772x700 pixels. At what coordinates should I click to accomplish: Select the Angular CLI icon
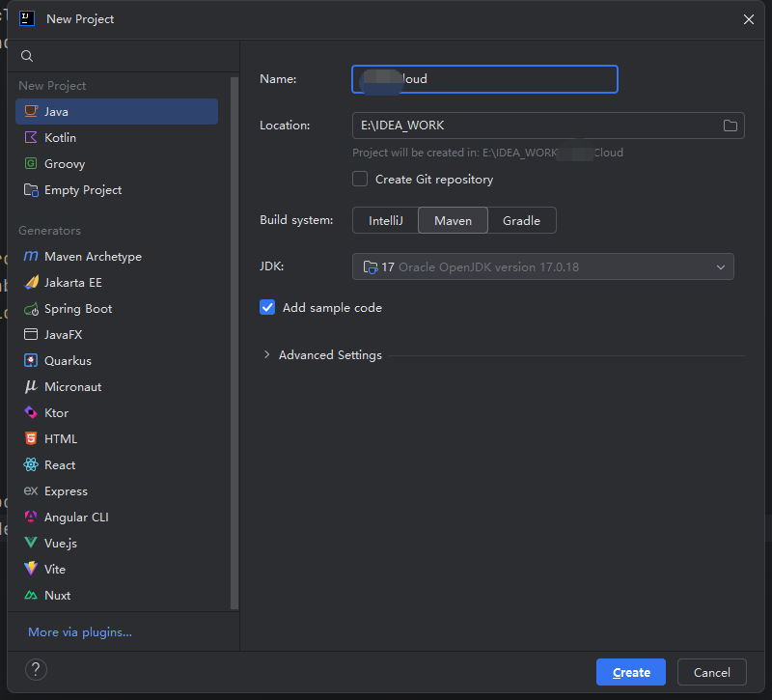pyautogui.click(x=31, y=517)
